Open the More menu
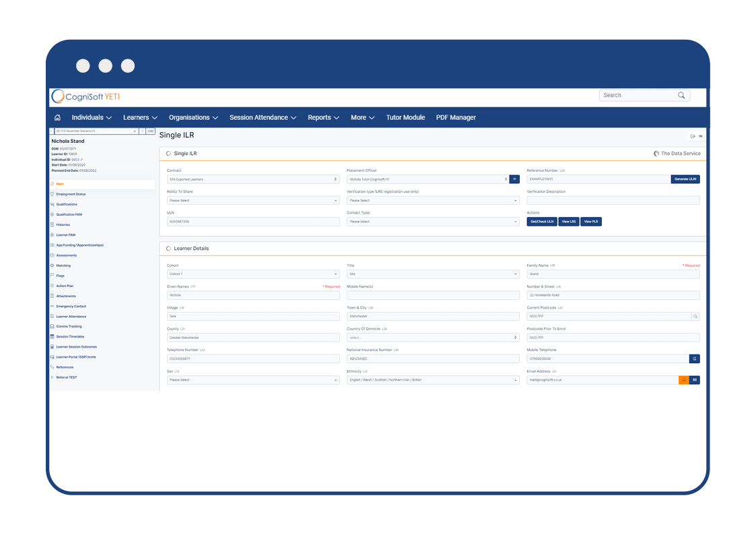The width and height of the screenshot is (756, 535). [x=363, y=118]
